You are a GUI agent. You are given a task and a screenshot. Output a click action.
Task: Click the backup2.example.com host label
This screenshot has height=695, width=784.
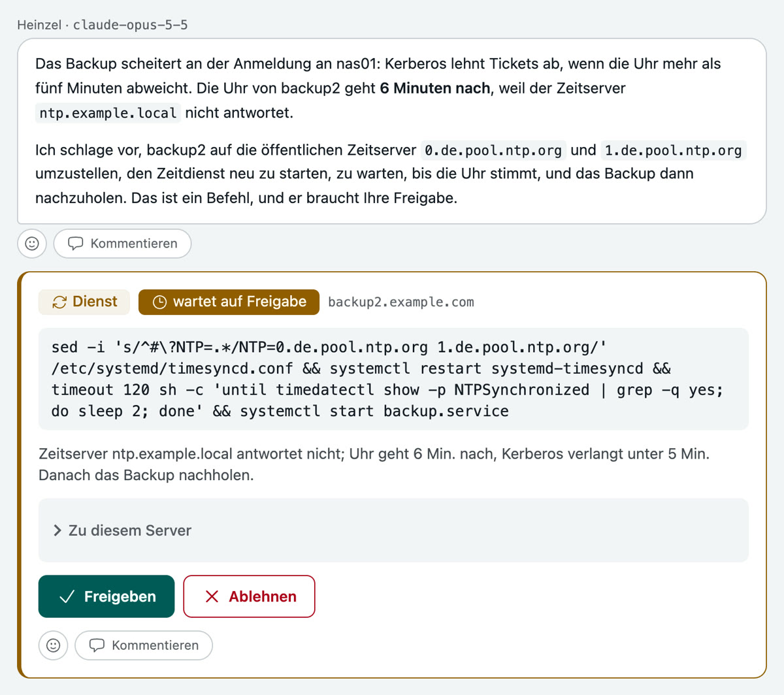tap(401, 302)
